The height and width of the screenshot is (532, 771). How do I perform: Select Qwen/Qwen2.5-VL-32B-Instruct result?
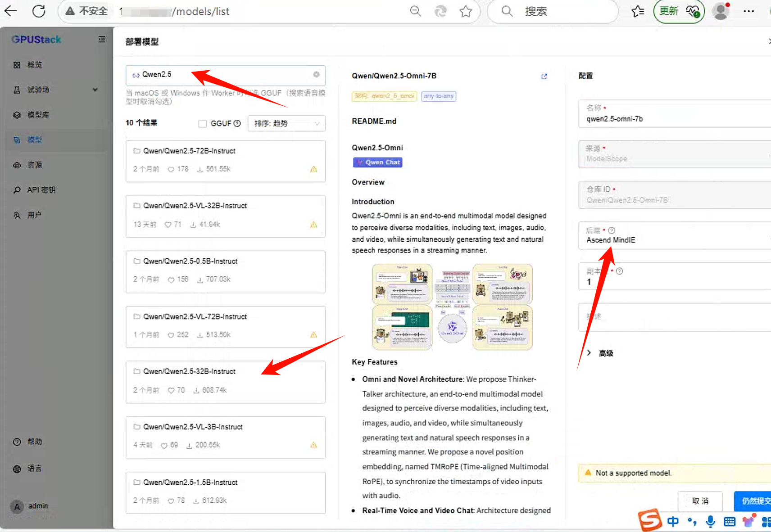[x=226, y=216]
